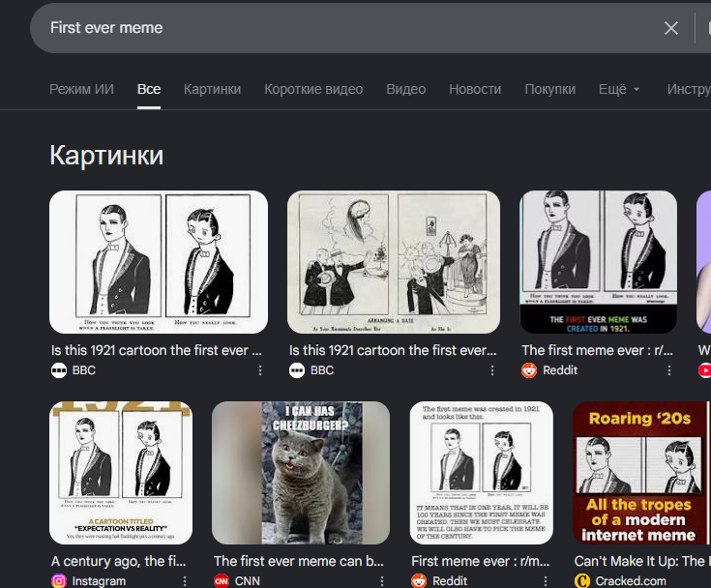This screenshot has width=711, height=588.
Task: Open the 'I Can Has Cheezburger' cat image
Action: 301,473
